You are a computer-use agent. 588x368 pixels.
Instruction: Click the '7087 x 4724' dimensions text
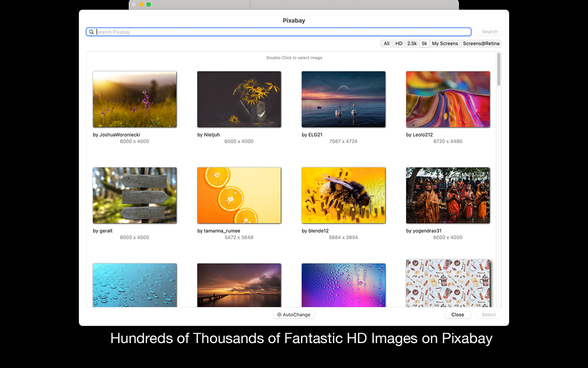(343, 141)
